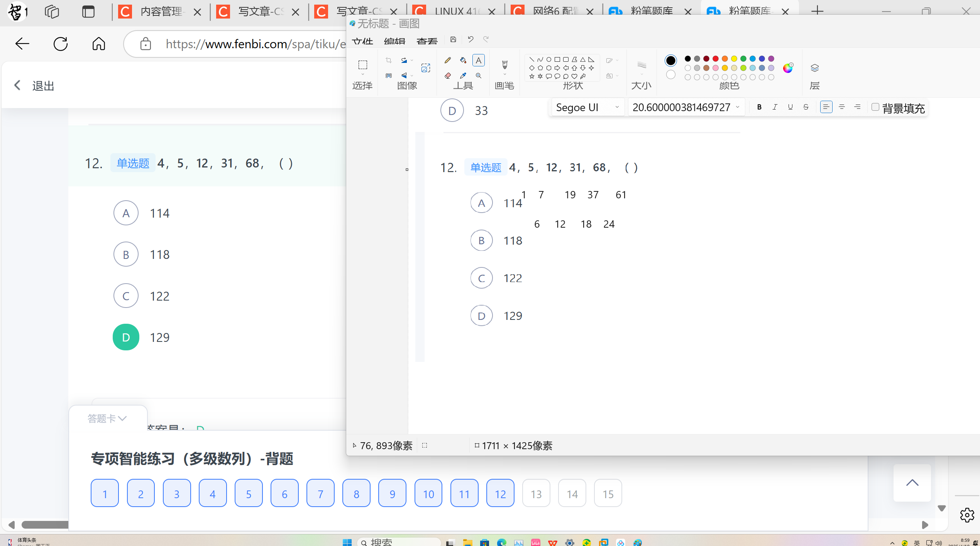Select the Magnifier zoom tool
Screen dimensions: 980x546
[479, 76]
